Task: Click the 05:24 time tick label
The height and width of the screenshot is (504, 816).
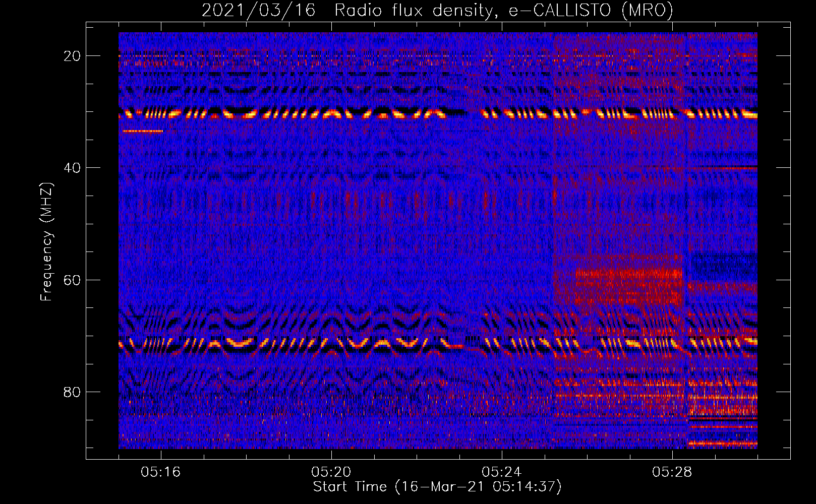Action: pos(502,472)
